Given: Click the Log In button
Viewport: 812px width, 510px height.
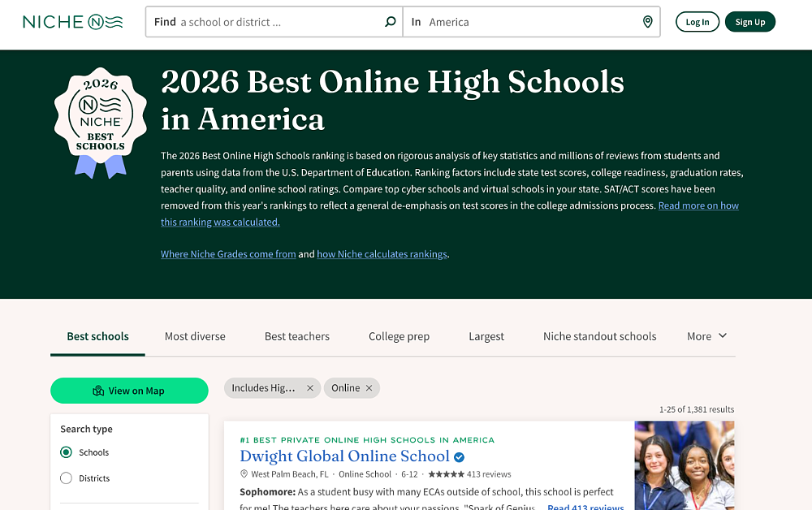Looking at the screenshot, I should pos(698,22).
